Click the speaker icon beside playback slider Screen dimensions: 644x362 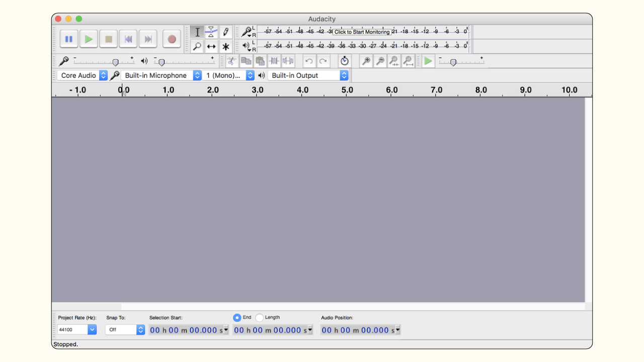(x=144, y=61)
